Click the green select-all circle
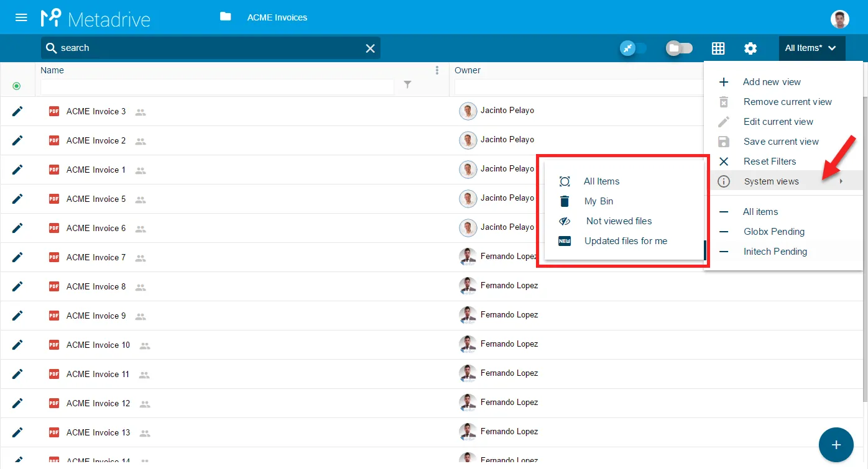The image size is (868, 469). (17, 86)
